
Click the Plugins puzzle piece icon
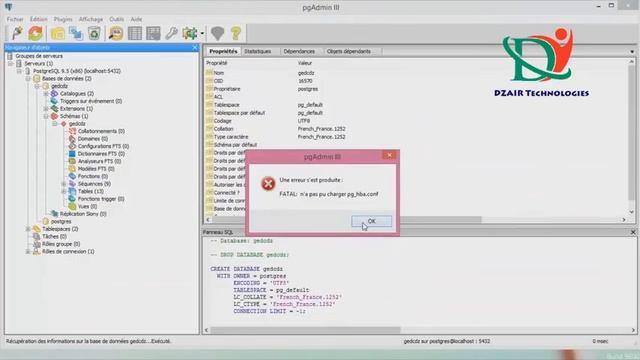click(190, 33)
